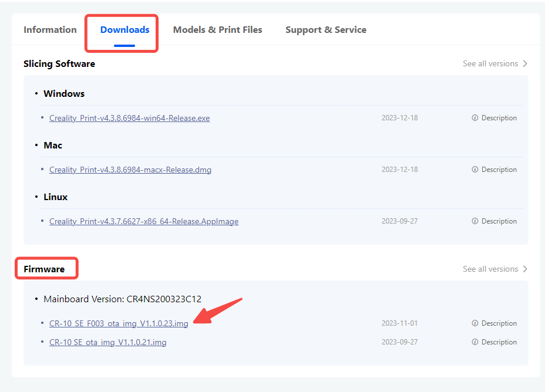Viewport: 545px width, 392px height.
Task: Click Description label for Windows exe
Action: (499, 118)
